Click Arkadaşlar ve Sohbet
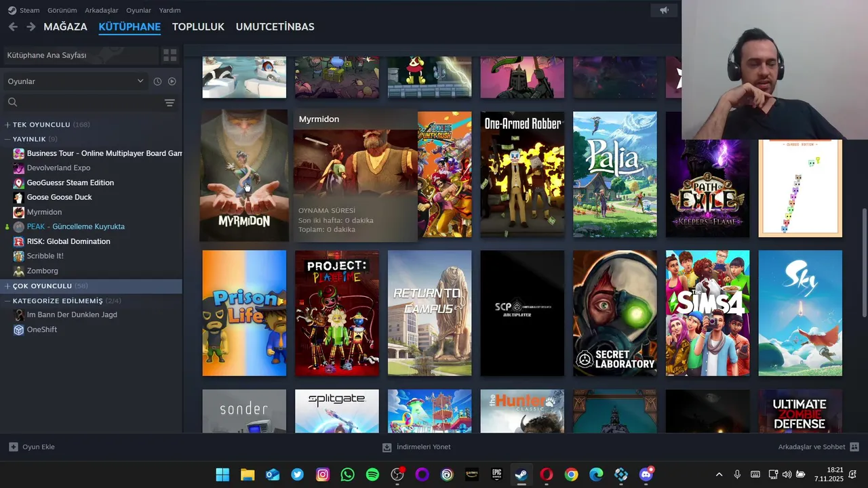Viewport: 868px width, 488px height. (x=812, y=447)
